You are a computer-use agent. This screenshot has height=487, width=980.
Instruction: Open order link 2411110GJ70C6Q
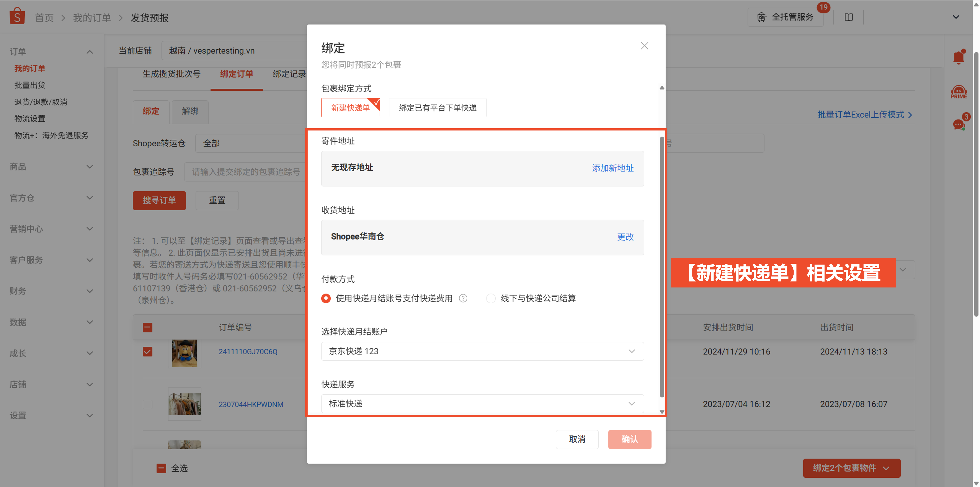248,352
